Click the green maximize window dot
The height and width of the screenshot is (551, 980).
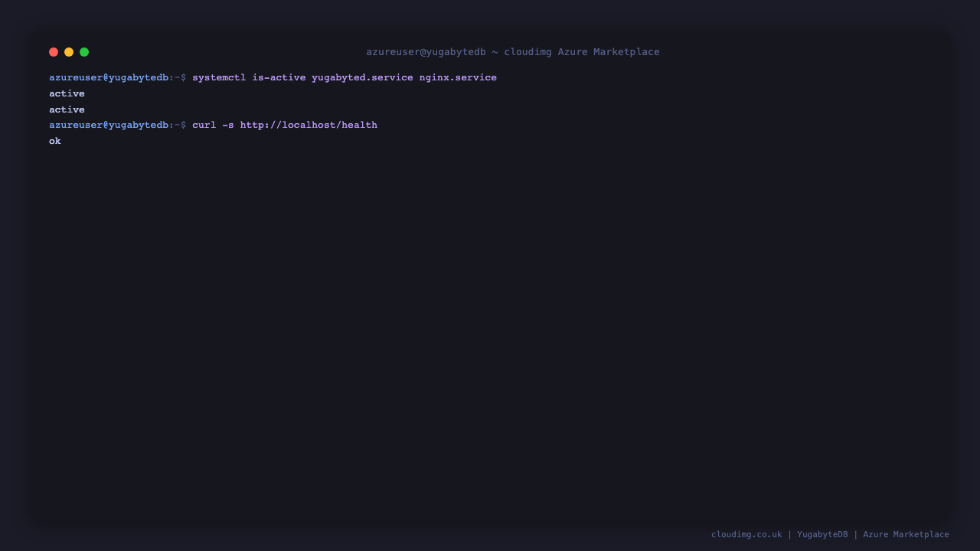click(84, 52)
